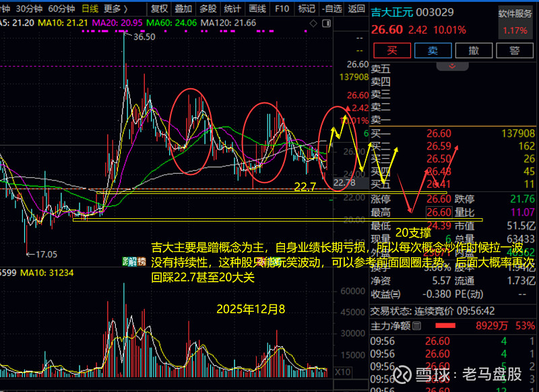Click the MA120: 21.66 indicator label
Viewport: 539px width, 392px height.
tap(228, 23)
